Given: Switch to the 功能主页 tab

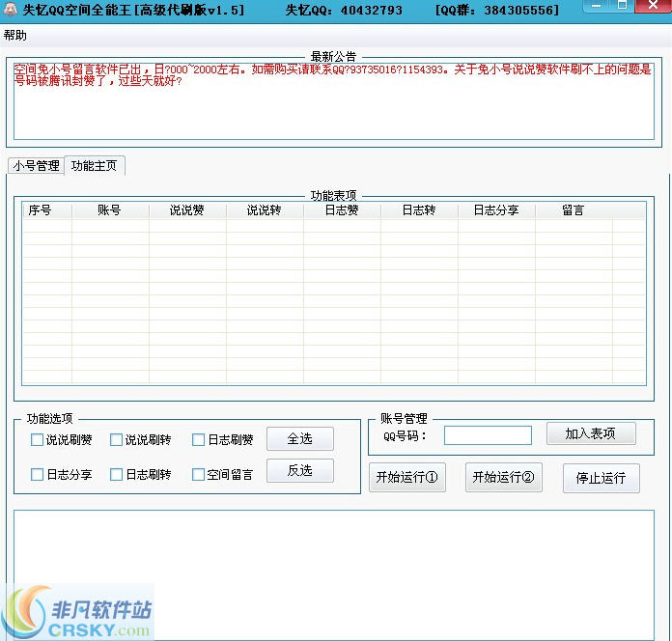Looking at the screenshot, I should point(95,165).
